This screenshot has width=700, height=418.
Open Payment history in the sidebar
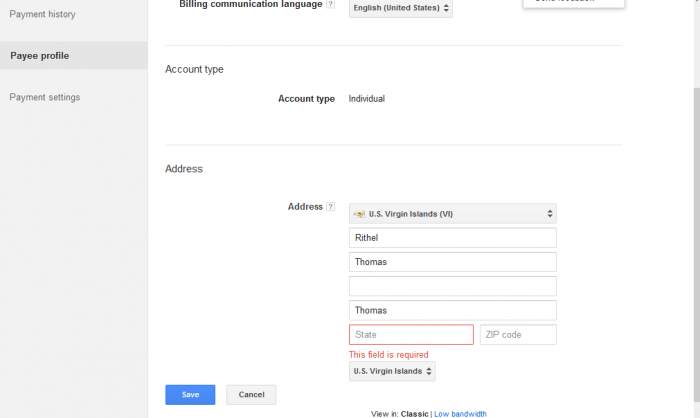point(42,14)
